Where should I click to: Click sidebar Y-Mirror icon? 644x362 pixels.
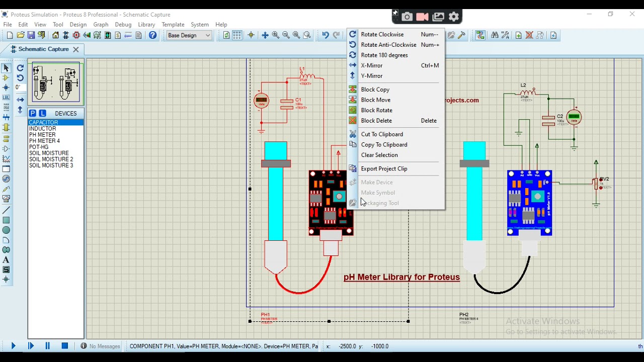coord(20,110)
